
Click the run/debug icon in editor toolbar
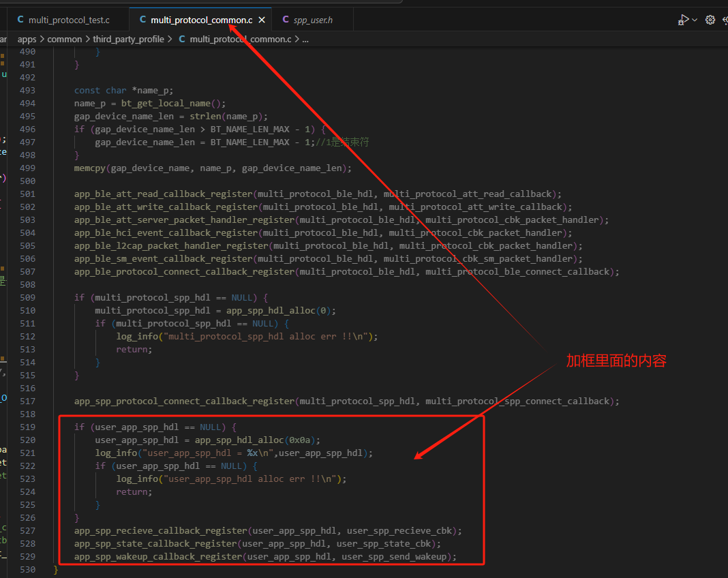[683, 20]
